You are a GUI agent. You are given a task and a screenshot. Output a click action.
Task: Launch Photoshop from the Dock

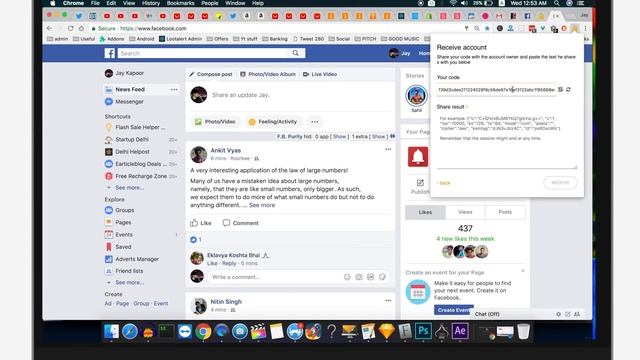click(x=423, y=331)
